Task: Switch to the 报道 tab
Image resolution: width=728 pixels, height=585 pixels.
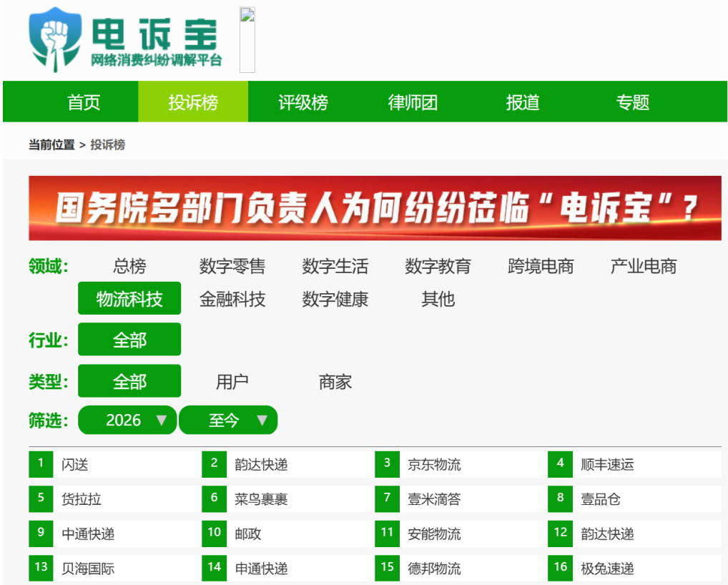Action: click(x=523, y=102)
